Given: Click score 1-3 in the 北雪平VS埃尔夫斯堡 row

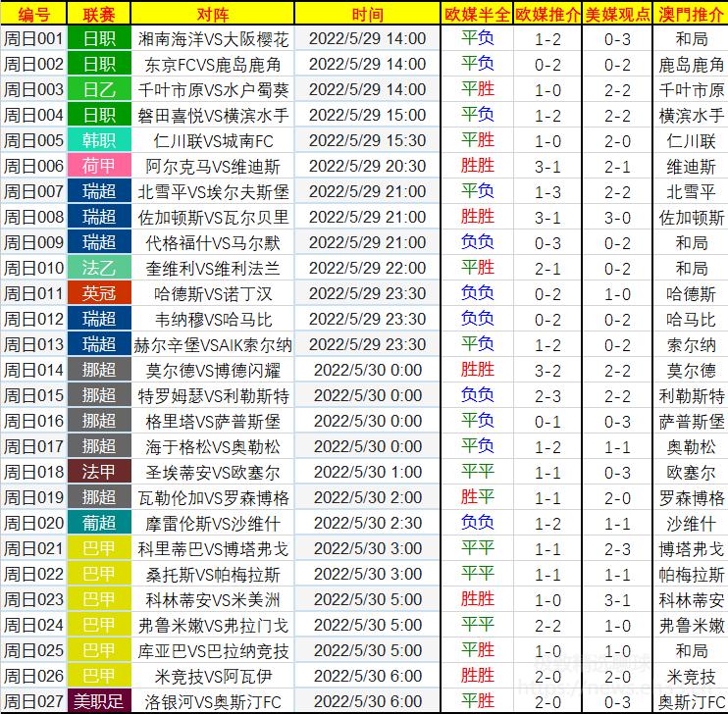Looking at the screenshot, I should (x=547, y=192).
